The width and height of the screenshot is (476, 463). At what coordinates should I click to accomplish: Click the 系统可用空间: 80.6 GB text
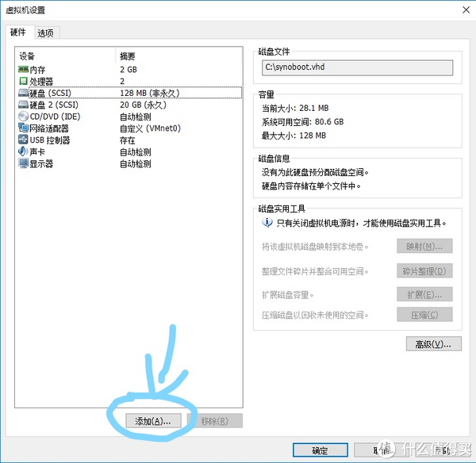coord(303,122)
